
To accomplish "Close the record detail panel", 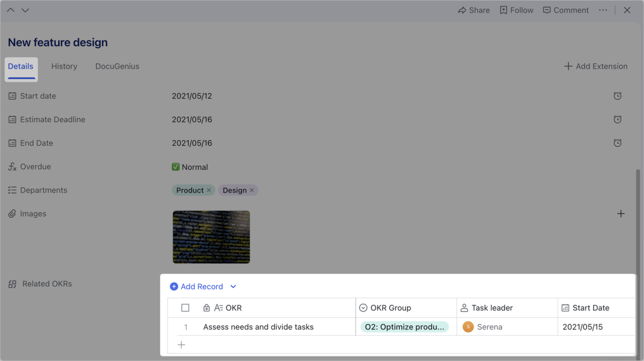I will click(627, 10).
